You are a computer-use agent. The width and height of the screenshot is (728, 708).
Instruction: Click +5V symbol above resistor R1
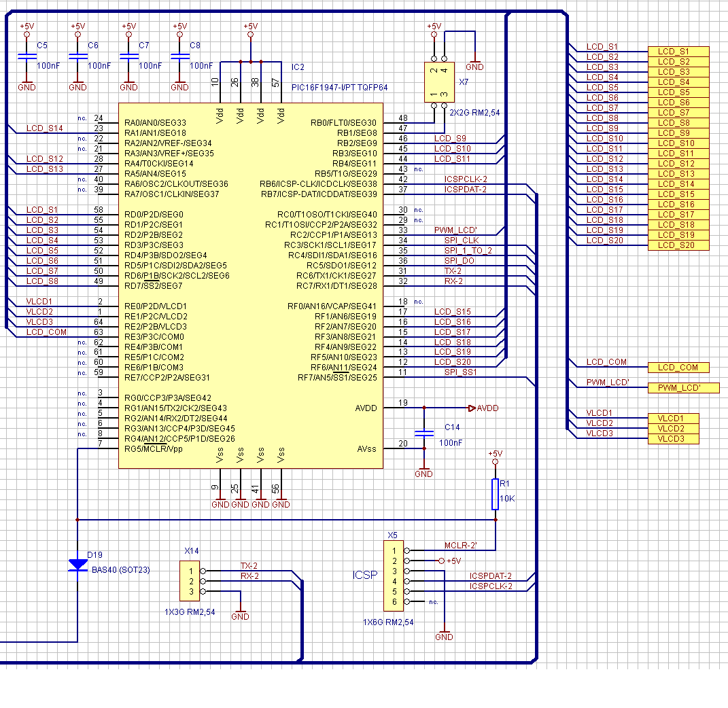click(x=496, y=457)
